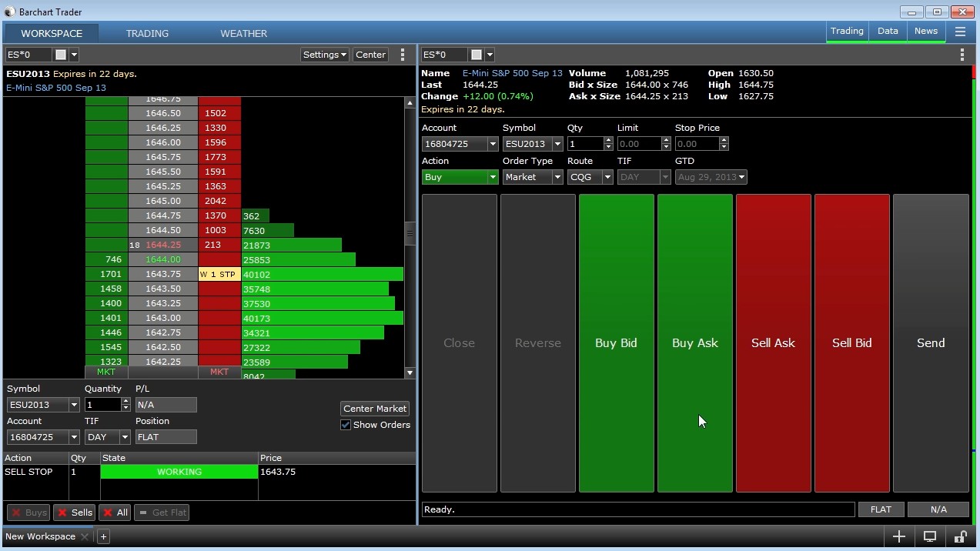Click the Barchart Trader title bar logo
Image resolution: width=980 pixels, height=551 pixels.
tap(9, 12)
